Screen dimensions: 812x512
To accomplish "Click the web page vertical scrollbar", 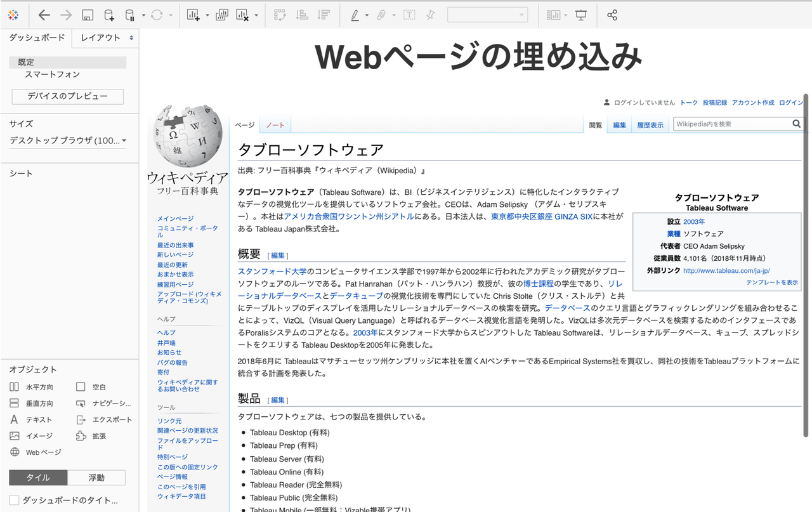I will [806, 265].
